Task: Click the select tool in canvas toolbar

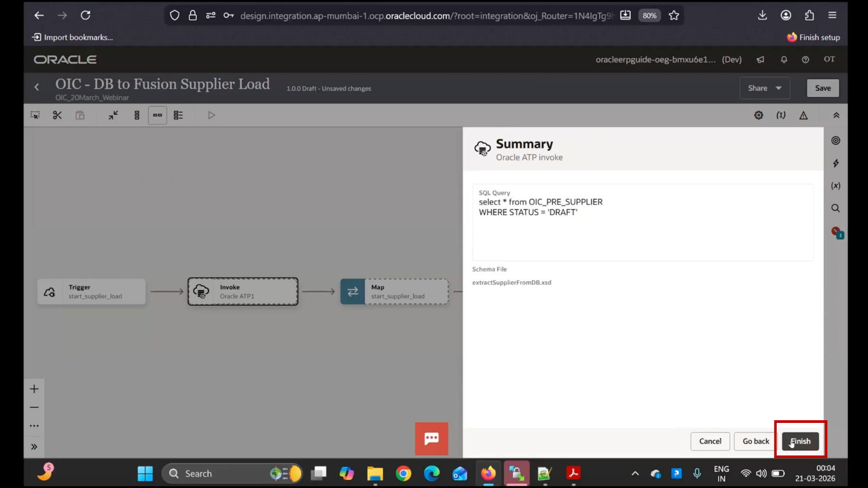Action: [35, 115]
